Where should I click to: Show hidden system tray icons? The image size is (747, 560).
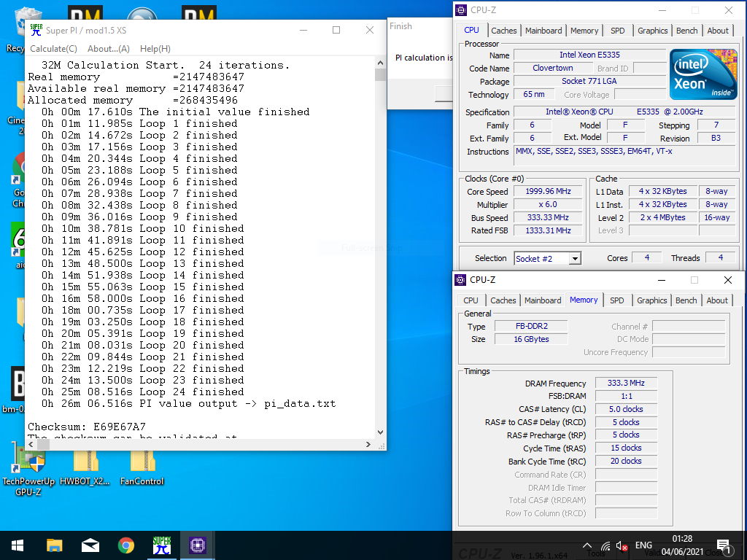pyautogui.click(x=587, y=545)
